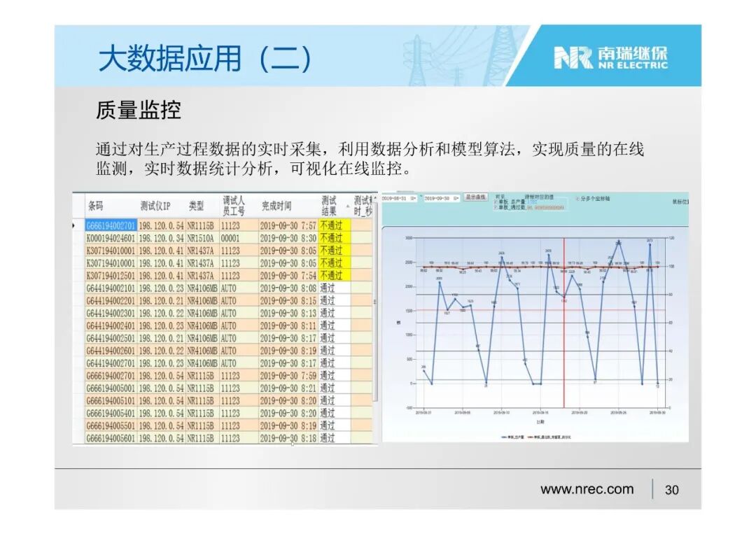This screenshot has height=534, width=756.
Task: Click 不通过 result in K307194012501 row
Action: (334, 276)
